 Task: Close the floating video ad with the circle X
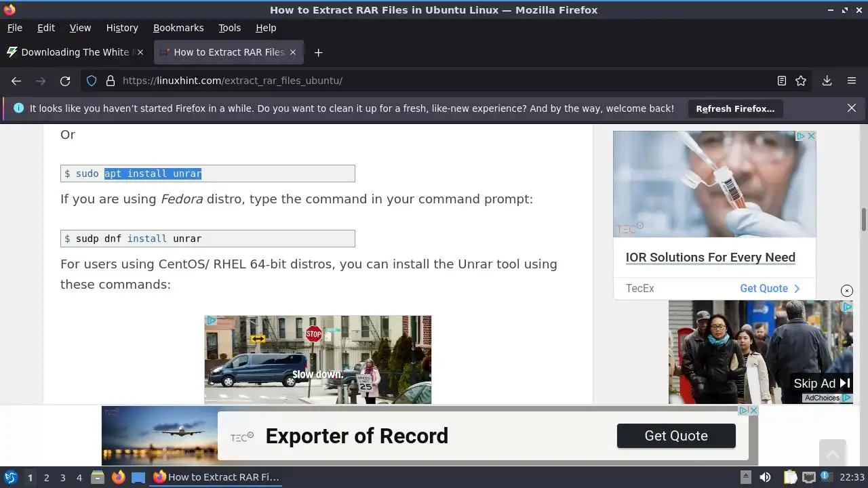tap(847, 291)
